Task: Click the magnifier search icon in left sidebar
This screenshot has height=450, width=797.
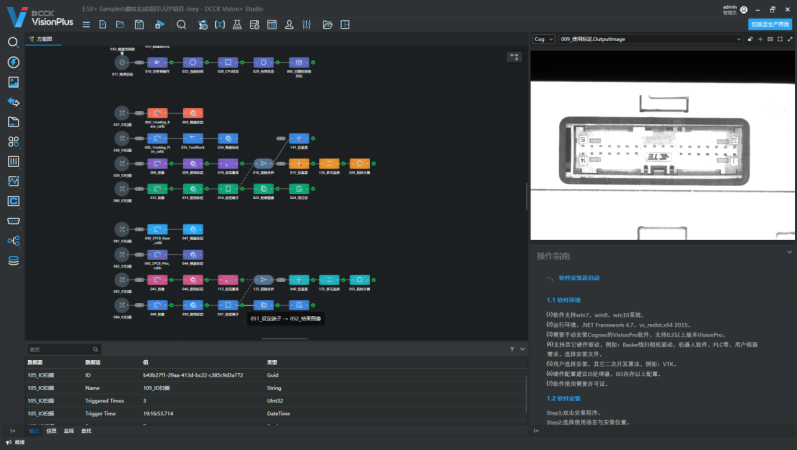Action: coord(14,42)
